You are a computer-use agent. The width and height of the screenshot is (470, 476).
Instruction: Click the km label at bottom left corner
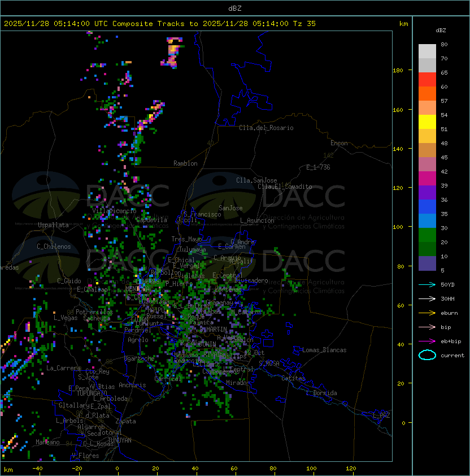click(8, 470)
